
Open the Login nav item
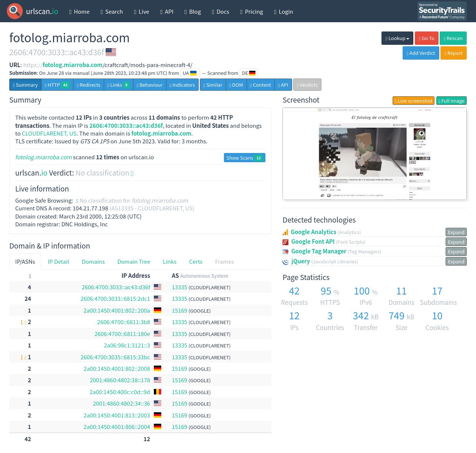tap(284, 11)
